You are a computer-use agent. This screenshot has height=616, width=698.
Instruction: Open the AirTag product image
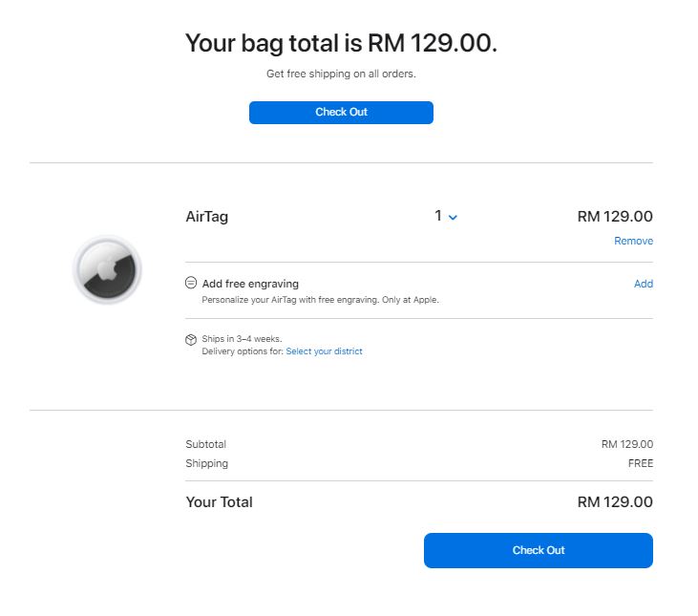pos(107,269)
